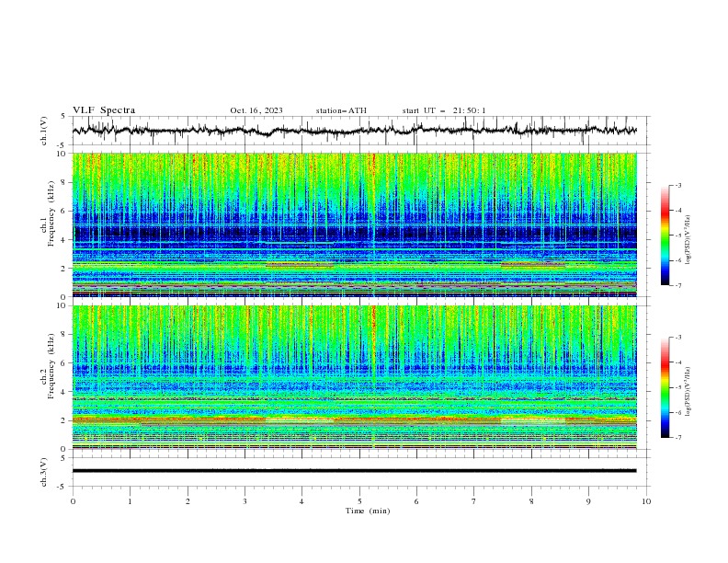Click the ch.3 flat black waveform trace
The width and height of the screenshot is (728, 563).
tap(354, 471)
